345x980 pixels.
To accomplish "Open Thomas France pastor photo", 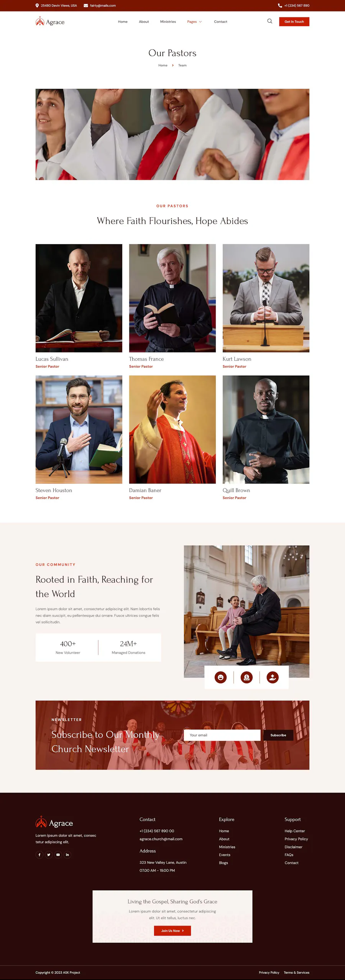I will [172, 298].
